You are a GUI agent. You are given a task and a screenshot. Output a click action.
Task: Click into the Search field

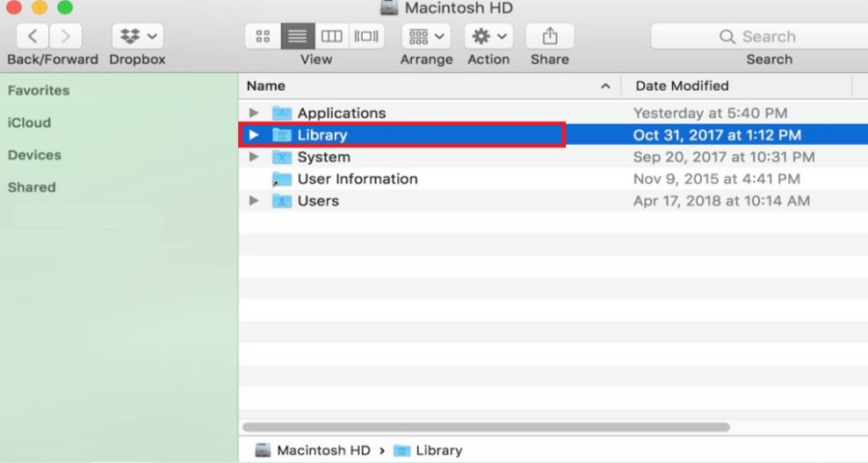point(760,37)
